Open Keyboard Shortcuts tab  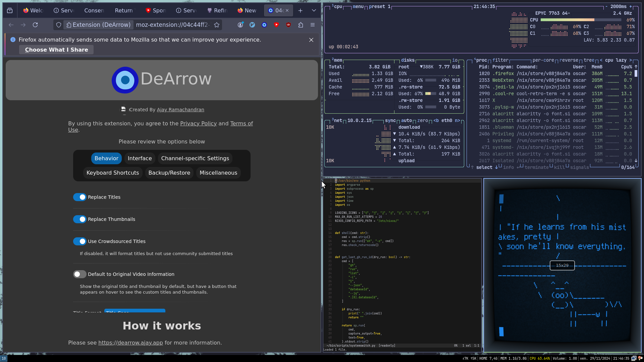pos(113,173)
